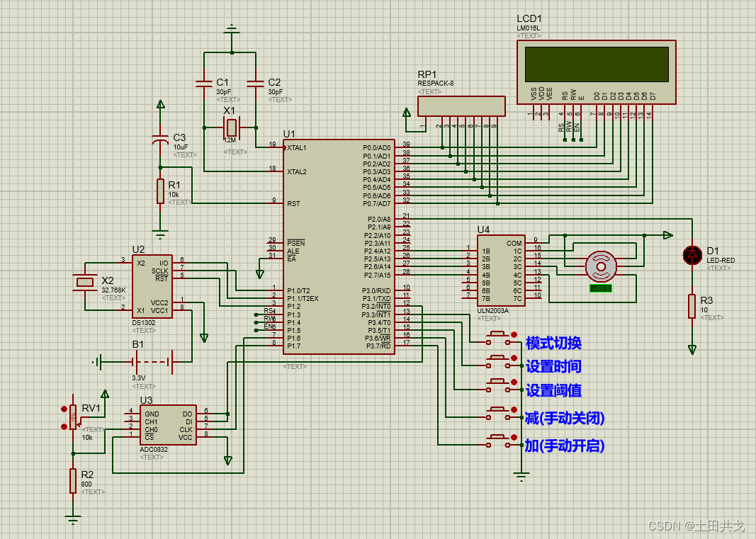Screen dimensions: 756x539
Task: Click the ground arrow below the EA pin
Action: (259, 274)
